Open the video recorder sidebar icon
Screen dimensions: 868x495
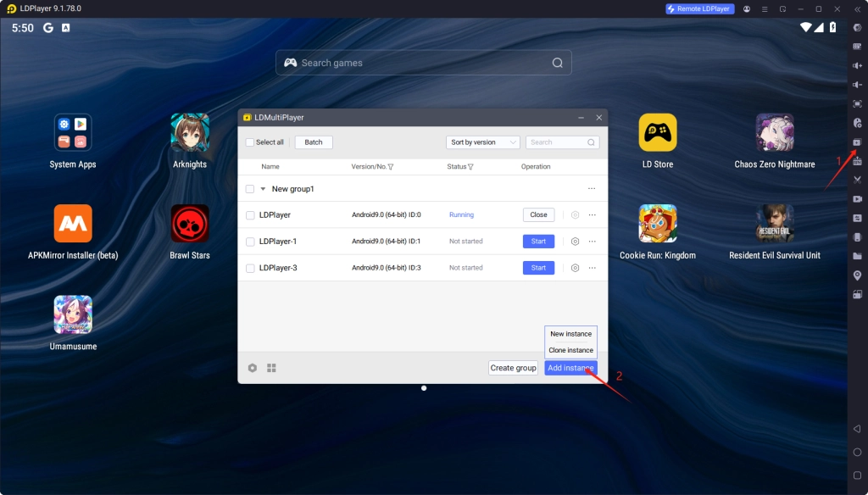tap(857, 198)
